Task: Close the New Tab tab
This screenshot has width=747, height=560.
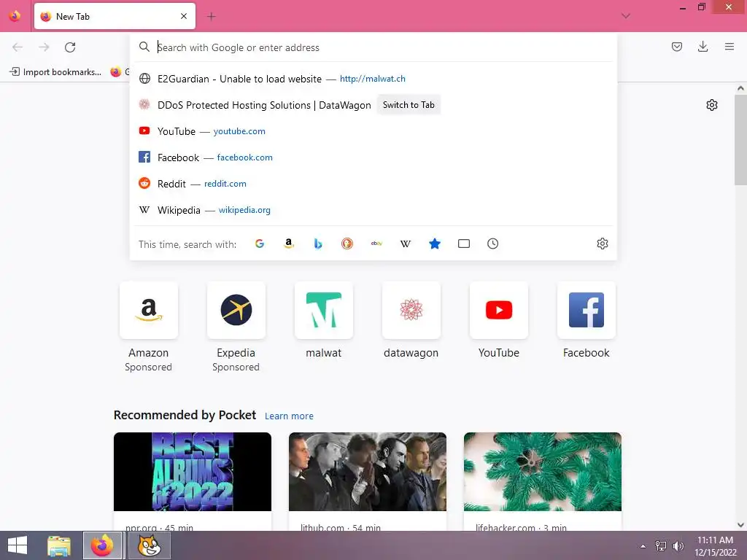Action: point(184,16)
